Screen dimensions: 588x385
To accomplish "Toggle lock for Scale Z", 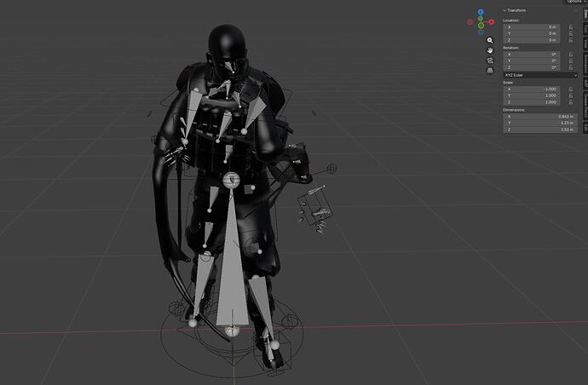I will click(x=570, y=102).
